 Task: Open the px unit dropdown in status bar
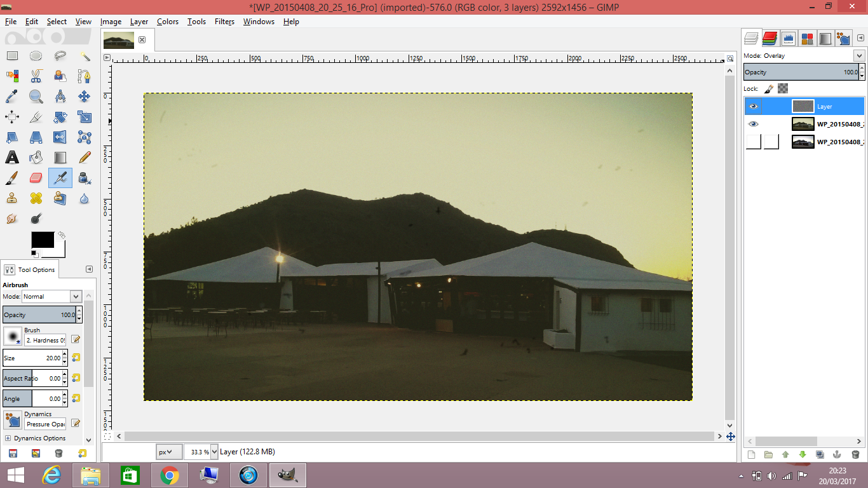169,452
